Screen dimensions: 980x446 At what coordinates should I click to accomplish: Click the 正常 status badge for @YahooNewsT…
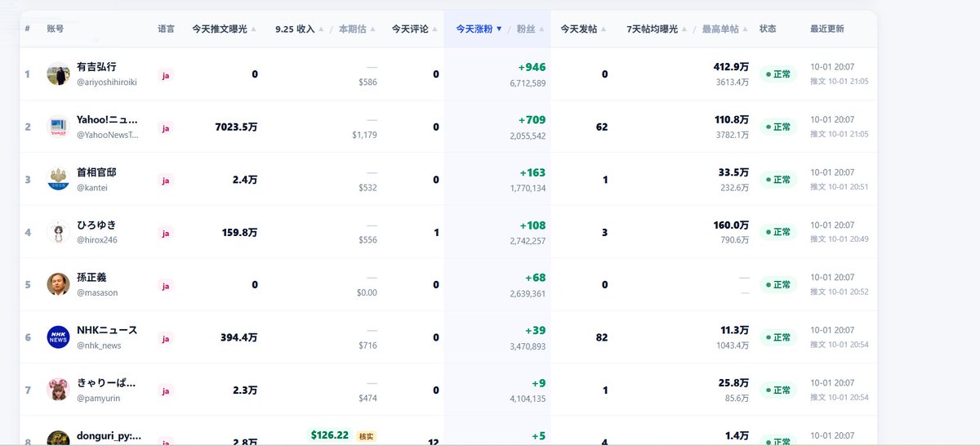[x=778, y=127]
